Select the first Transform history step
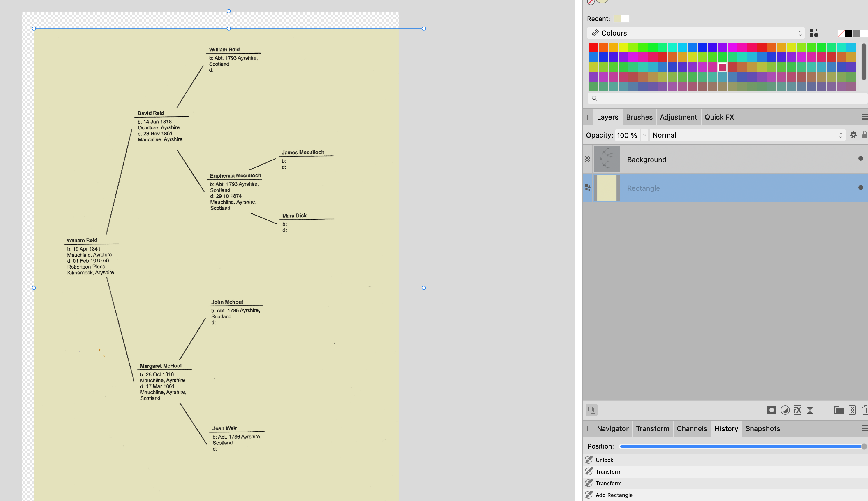This screenshot has height=501, width=868. [725, 472]
